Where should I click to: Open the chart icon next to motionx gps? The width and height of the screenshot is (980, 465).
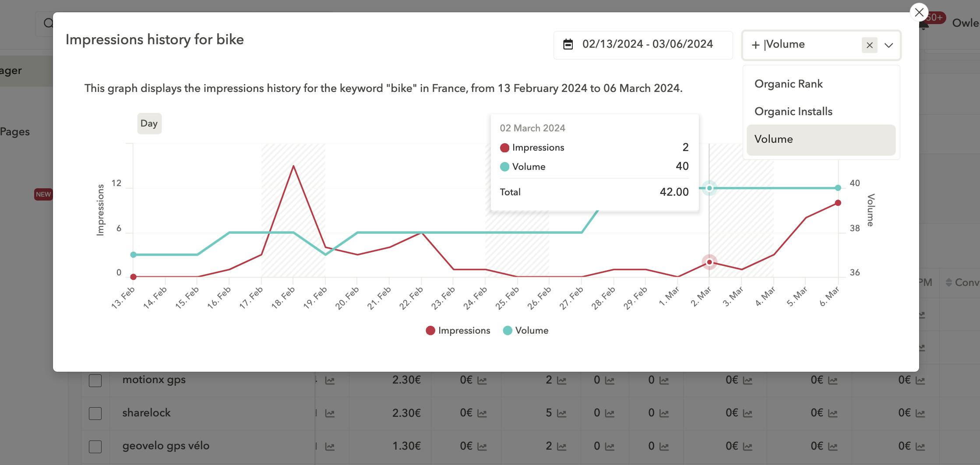(x=330, y=380)
